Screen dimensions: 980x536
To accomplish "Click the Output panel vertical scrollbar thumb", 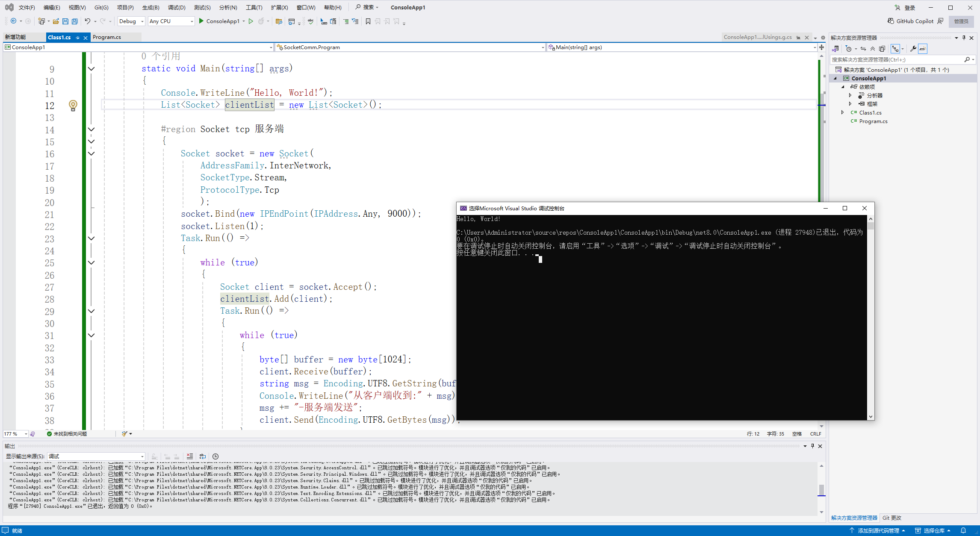I will (821, 489).
